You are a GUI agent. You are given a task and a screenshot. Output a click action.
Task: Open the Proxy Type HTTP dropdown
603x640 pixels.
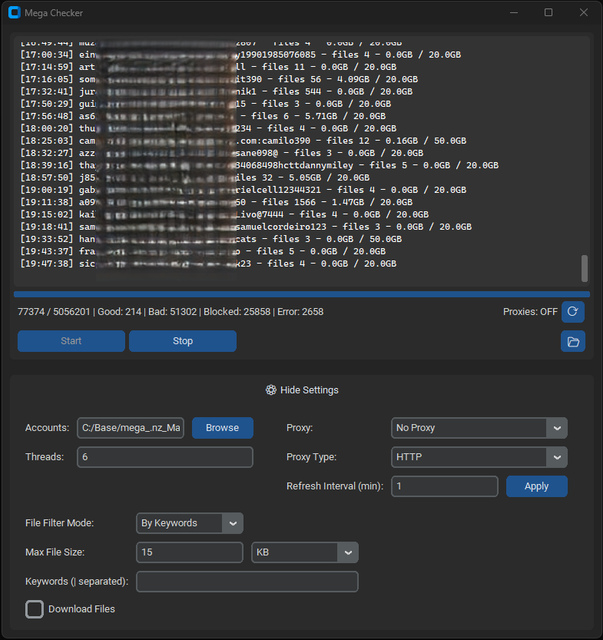pyautogui.click(x=479, y=457)
